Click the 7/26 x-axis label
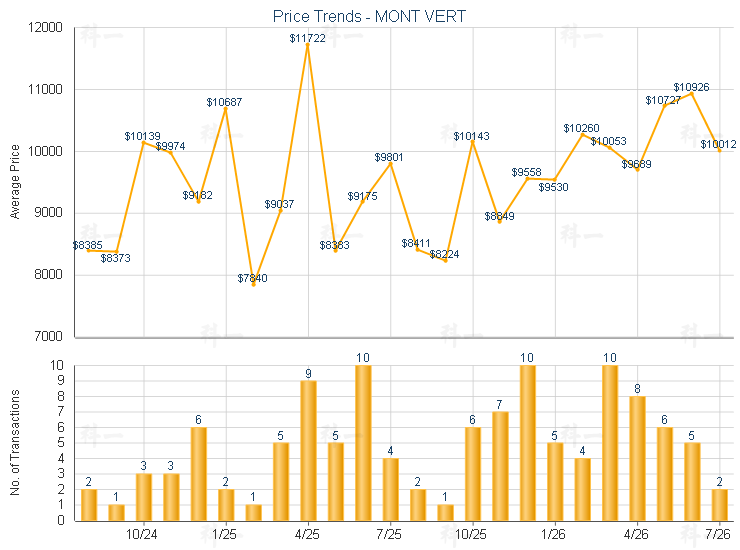 point(718,534)
